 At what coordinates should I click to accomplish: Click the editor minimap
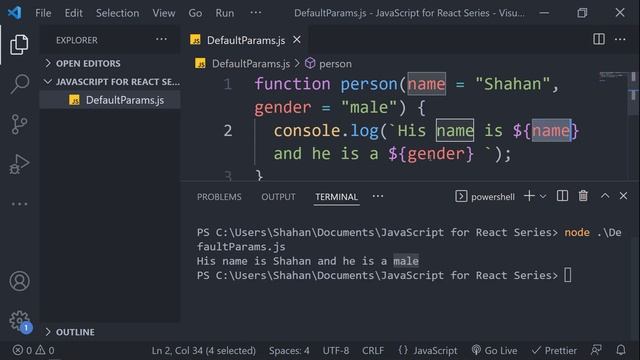coord(613,77)
